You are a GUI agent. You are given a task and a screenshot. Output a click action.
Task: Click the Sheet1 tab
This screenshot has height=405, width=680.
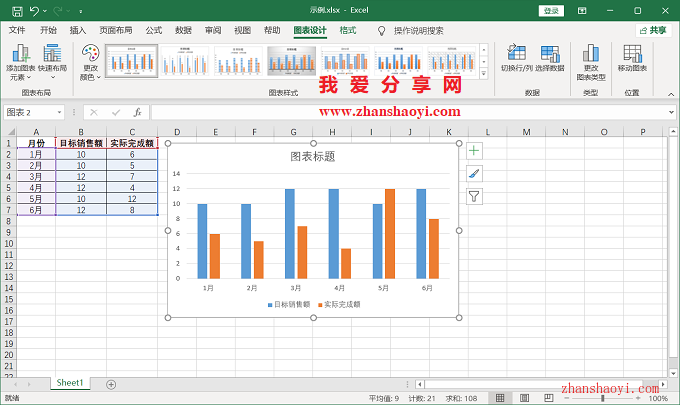[x=69, y=383]
